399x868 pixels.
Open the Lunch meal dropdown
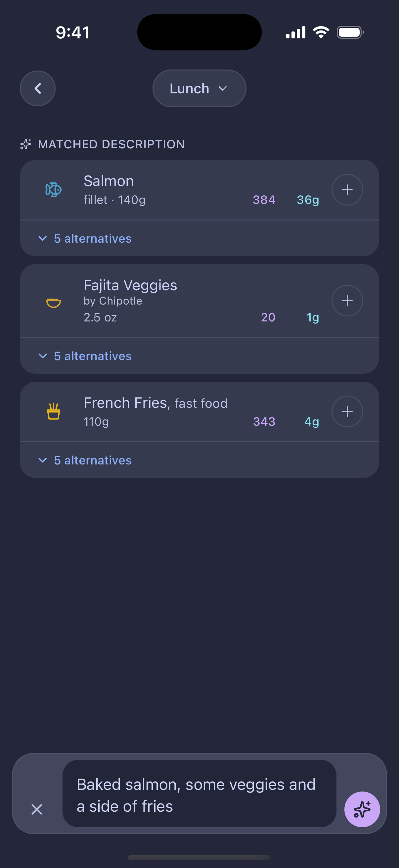tap(199, 88)
